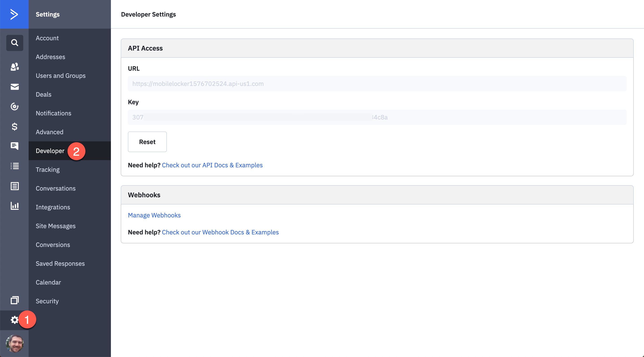
Task: Open the Deals dollar sign icon
Action: pyautogui.click(x=15, y=127)
